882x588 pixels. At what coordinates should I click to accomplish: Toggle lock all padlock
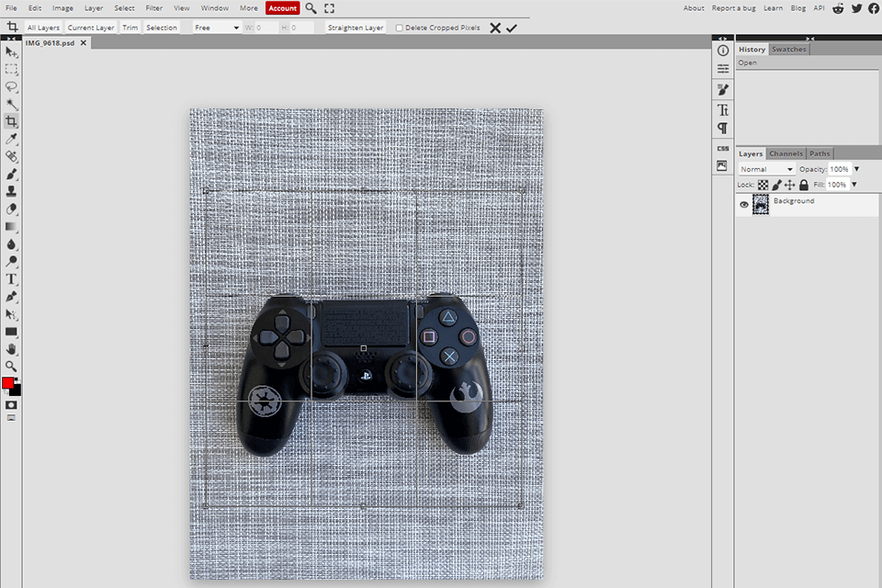(x=804, y=185)
